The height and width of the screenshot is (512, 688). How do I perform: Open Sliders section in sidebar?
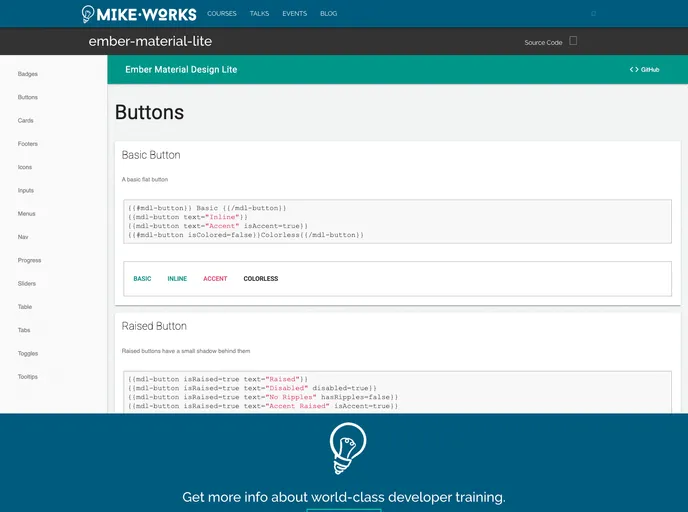pyautogui.click(x=27, y=284)
